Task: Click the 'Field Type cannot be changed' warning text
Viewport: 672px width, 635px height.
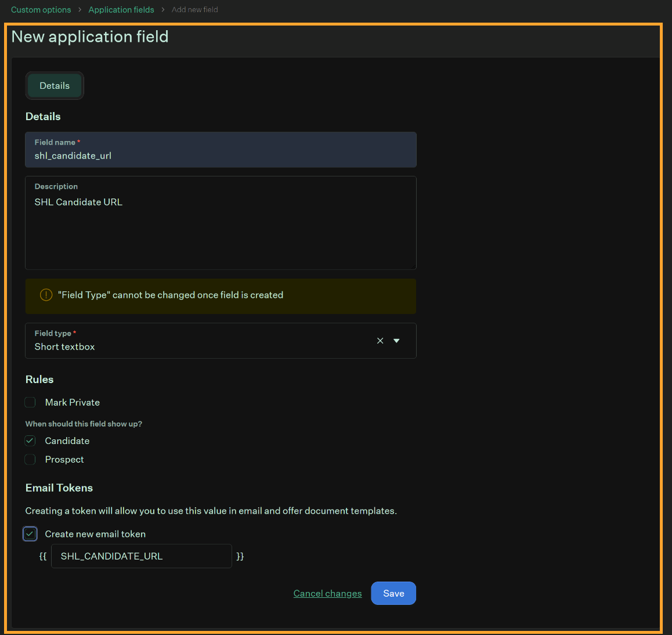Action: [171, 295]
